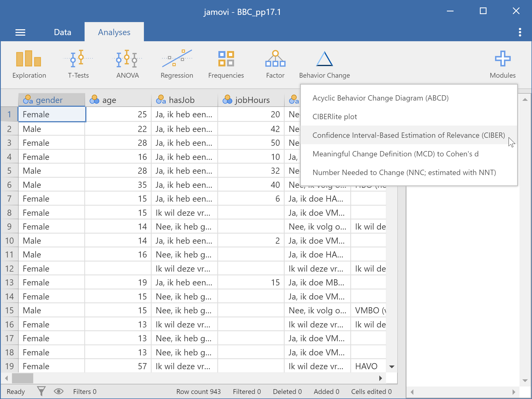Select the HAVO cell in row 19

pyautogui.click(x=369, y=366)
